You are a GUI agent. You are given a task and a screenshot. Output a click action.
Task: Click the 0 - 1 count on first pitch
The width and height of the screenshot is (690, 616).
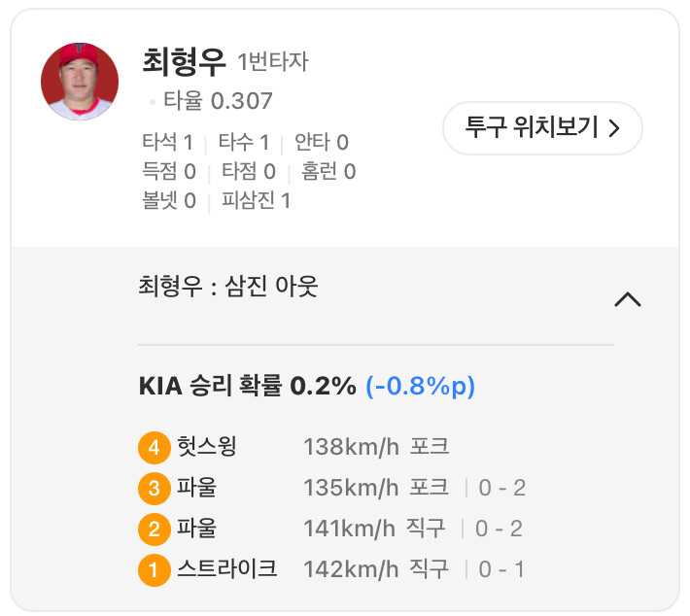point(501,569)
